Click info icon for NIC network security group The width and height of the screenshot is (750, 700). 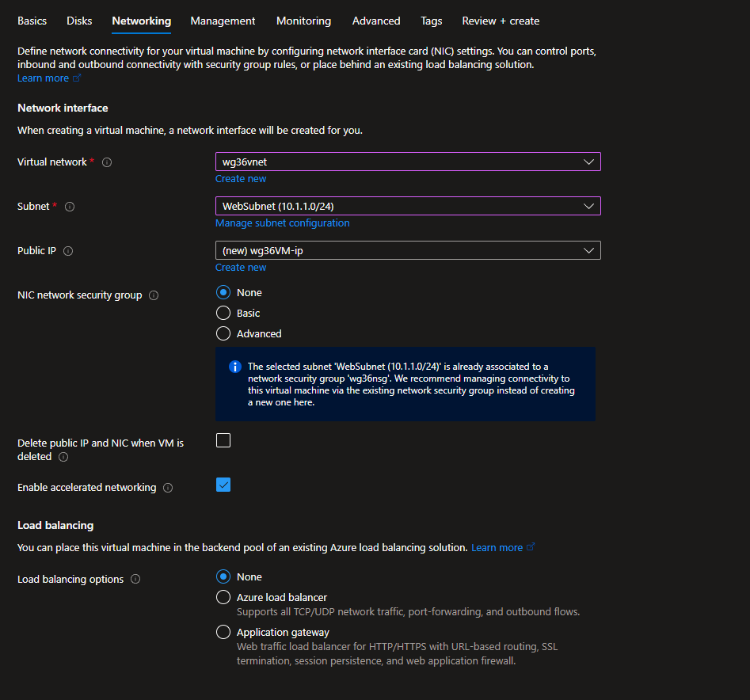coord(154,295)
